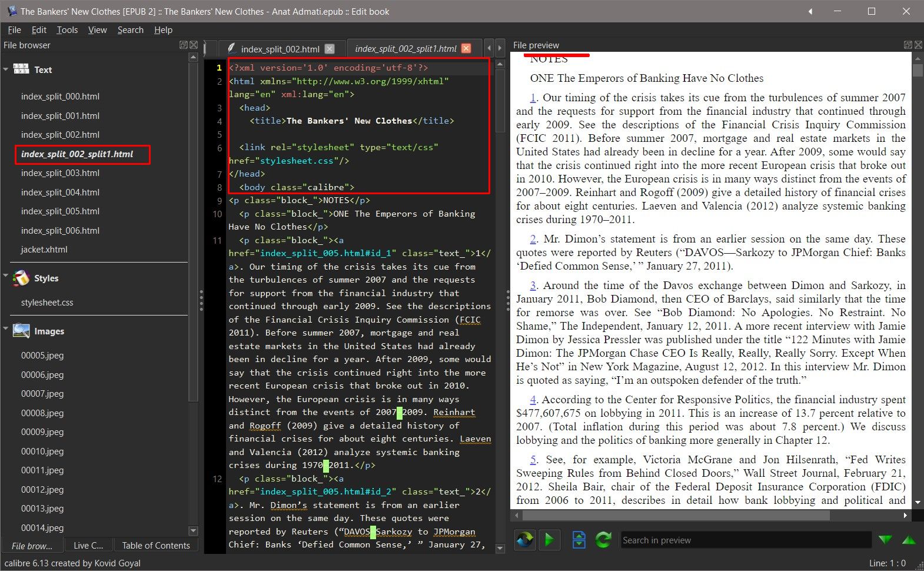The height and width of the screenshot is (571, 924).
Task: Click the Styles category color-wheel icon
Action: [21, 278]
